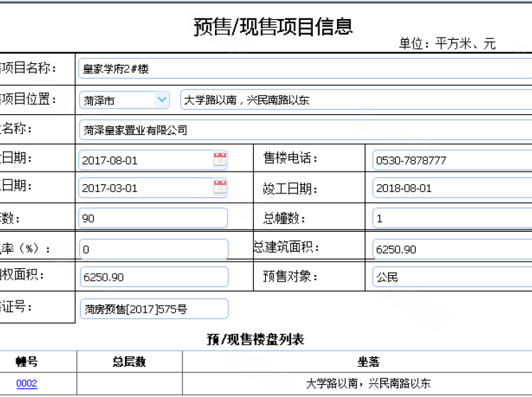
Task: Click the percentage rate field containing 0
Action: coord(153,250)
